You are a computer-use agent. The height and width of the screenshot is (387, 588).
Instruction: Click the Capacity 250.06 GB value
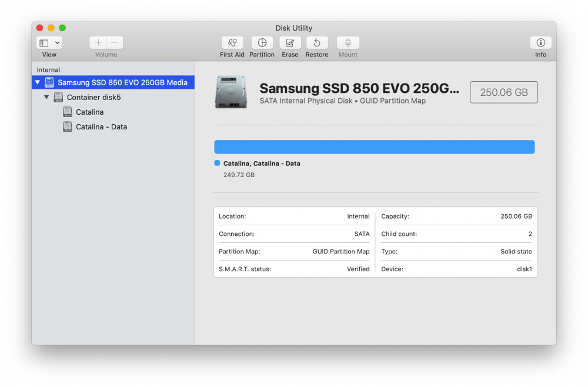516,216
